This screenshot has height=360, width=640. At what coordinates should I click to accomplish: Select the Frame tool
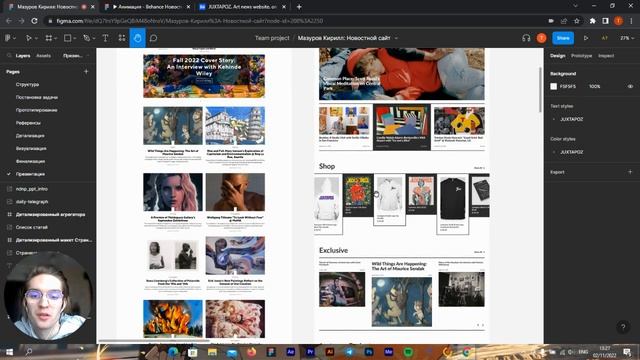point(49,38)
